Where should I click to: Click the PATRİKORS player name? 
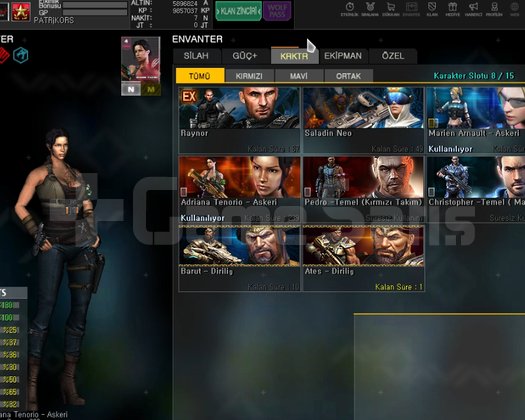pyautogui.click(x=54, y=20)
